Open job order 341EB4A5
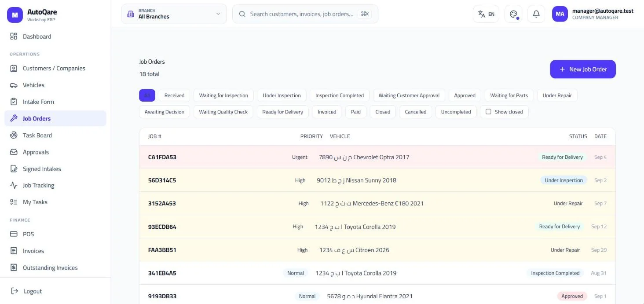 pos(377,273)
